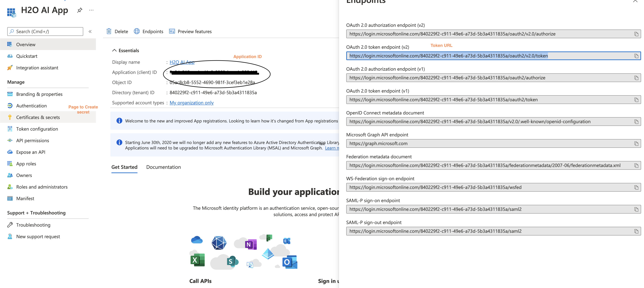The height and width of the screenshot is (288, 644).
Task: Copy SAML-P sign-on endpoint
Action: (x=636, y=209)
